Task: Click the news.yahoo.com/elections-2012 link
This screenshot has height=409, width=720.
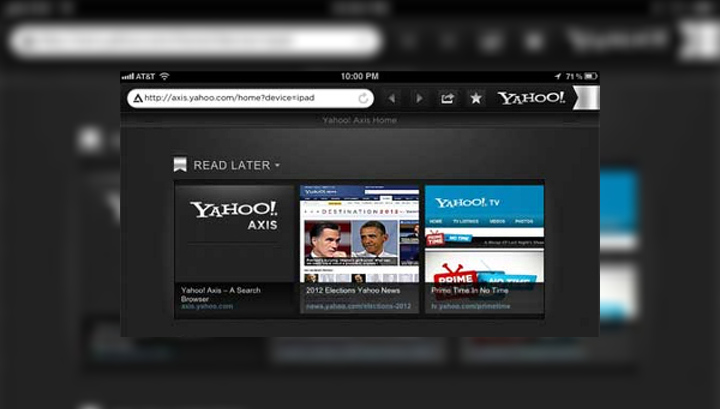Action: [x=359, y=306]
